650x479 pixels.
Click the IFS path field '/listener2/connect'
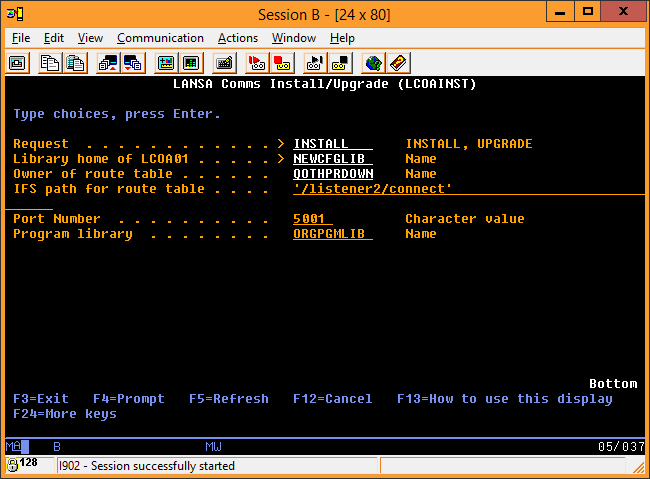pos(468,189)
